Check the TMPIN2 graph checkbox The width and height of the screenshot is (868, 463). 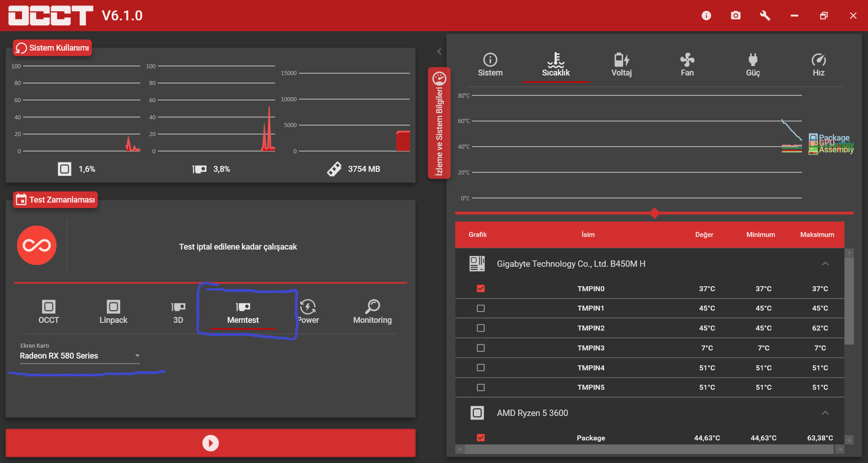click(481, 328)
